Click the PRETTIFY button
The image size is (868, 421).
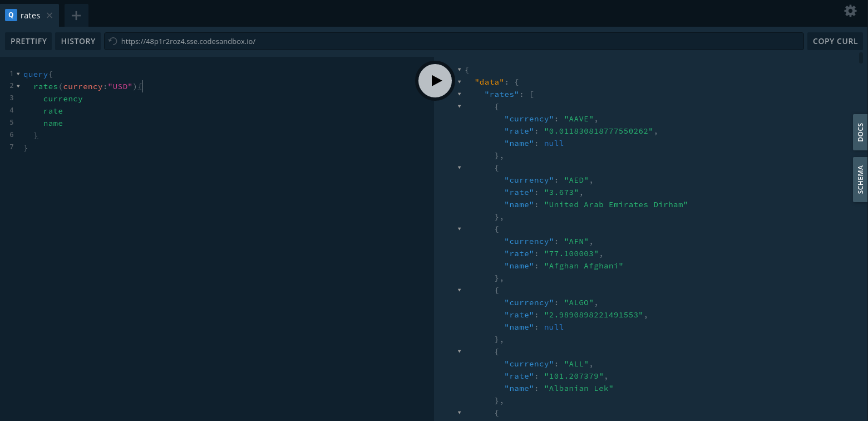[29, 41]
